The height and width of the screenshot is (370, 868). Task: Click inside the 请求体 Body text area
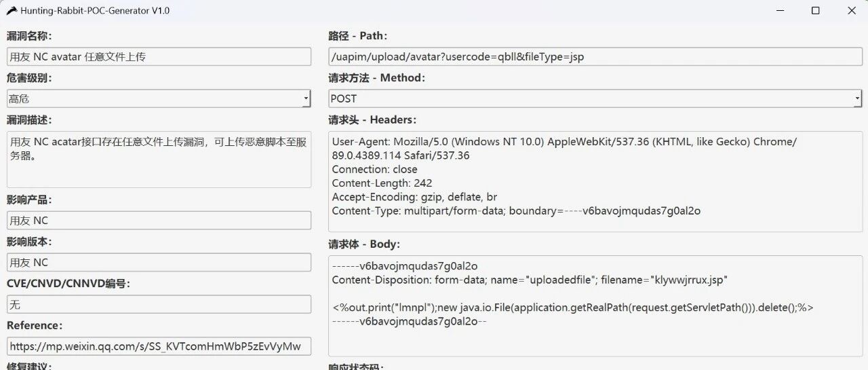[595, 306]
